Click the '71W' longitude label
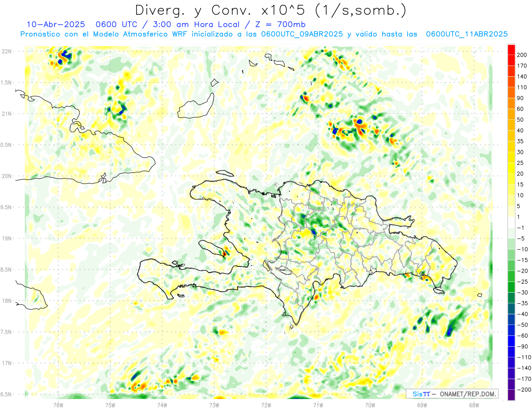 tap(318, 405)
